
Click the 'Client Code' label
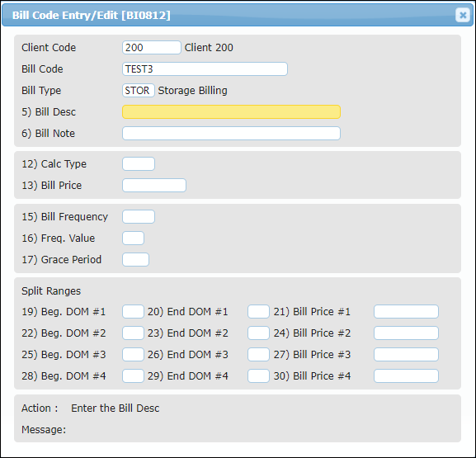(49, 48)
